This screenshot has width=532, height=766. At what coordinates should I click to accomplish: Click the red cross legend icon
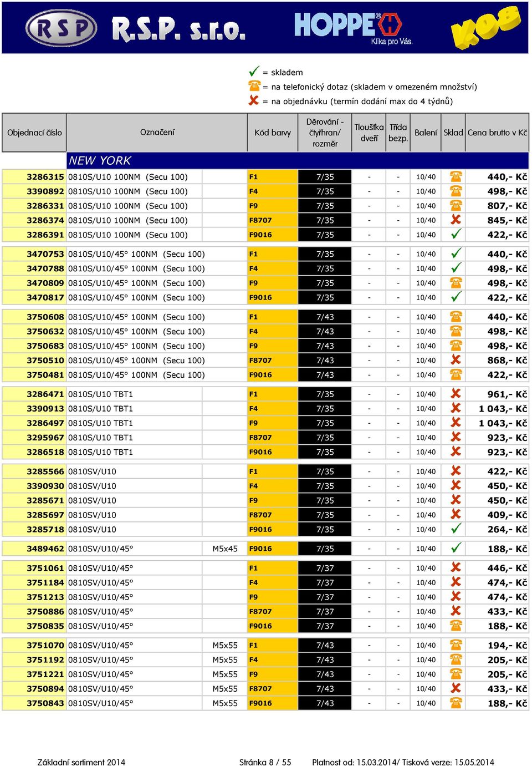(254, 100)
